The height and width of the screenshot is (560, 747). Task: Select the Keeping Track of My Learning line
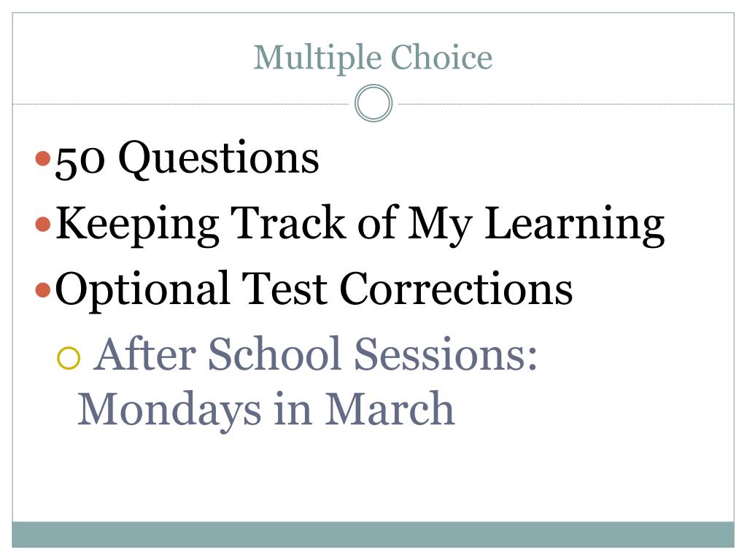pyautogui.click(x=360, y=225)
